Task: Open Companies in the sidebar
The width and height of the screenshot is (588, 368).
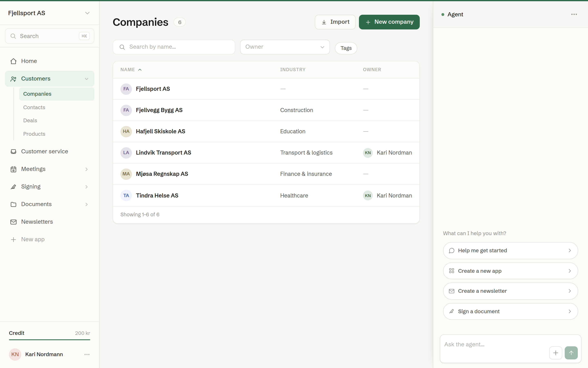Action: point(57,94)
